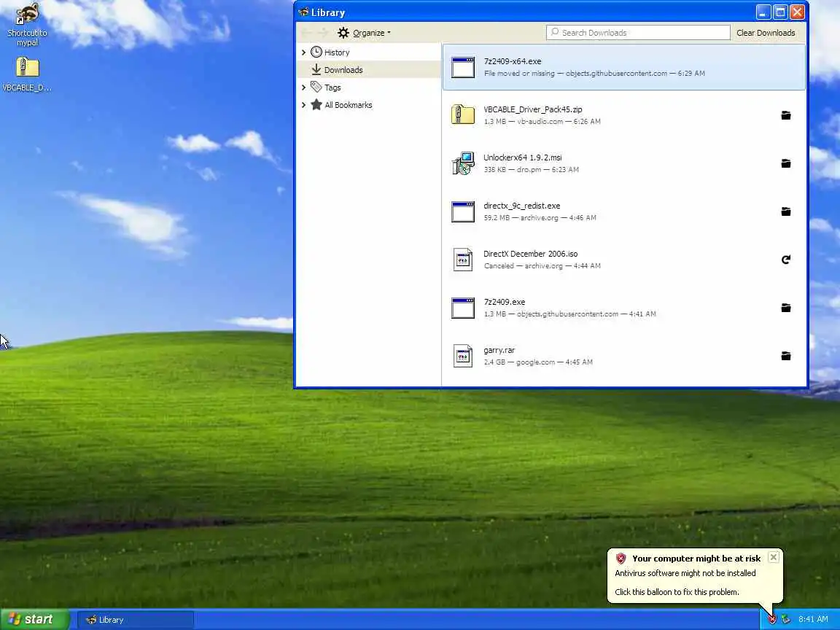Click the Organize gear icon

pyautogui.click(x=343, y=33)
